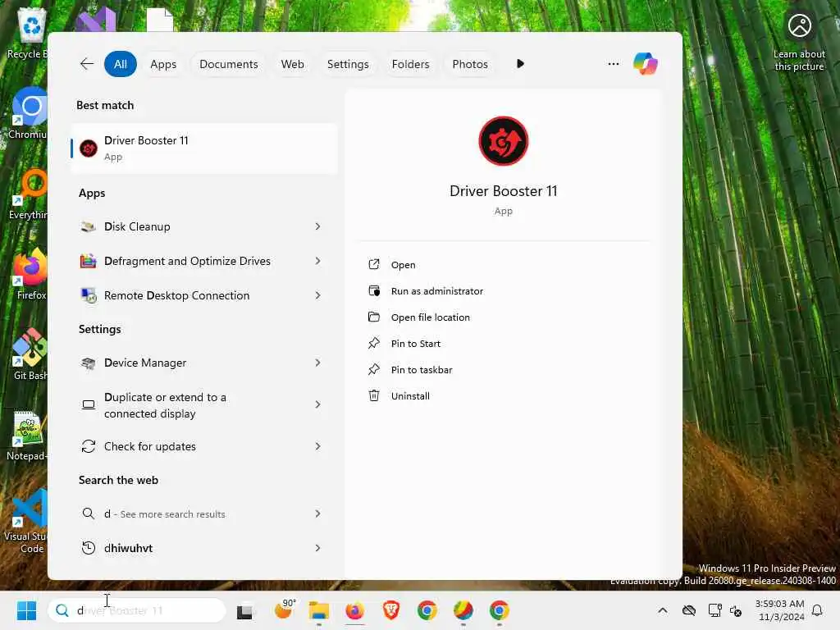Switch to the Apps filter tab
Screen dimensions: 840x630
tap(163, 64)
